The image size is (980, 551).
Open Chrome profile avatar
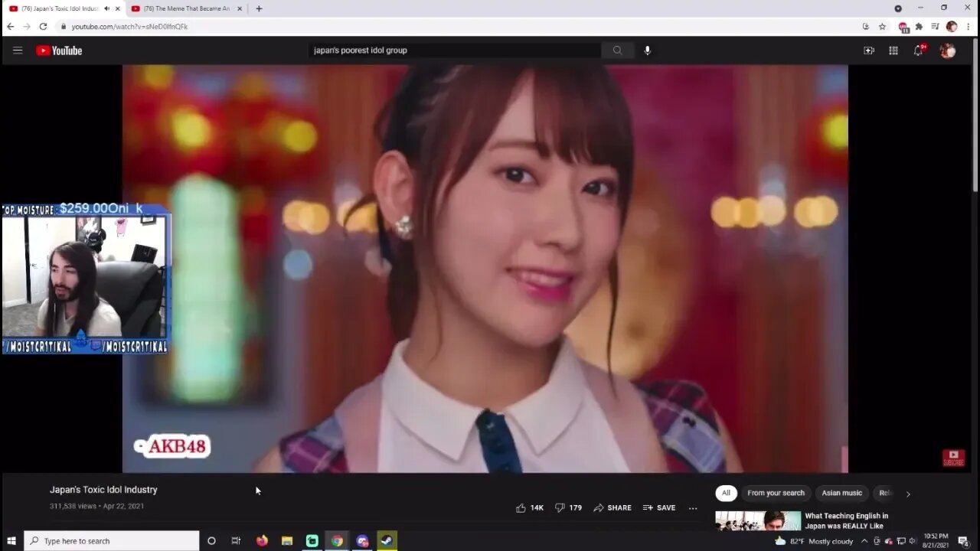pos(952,26)
